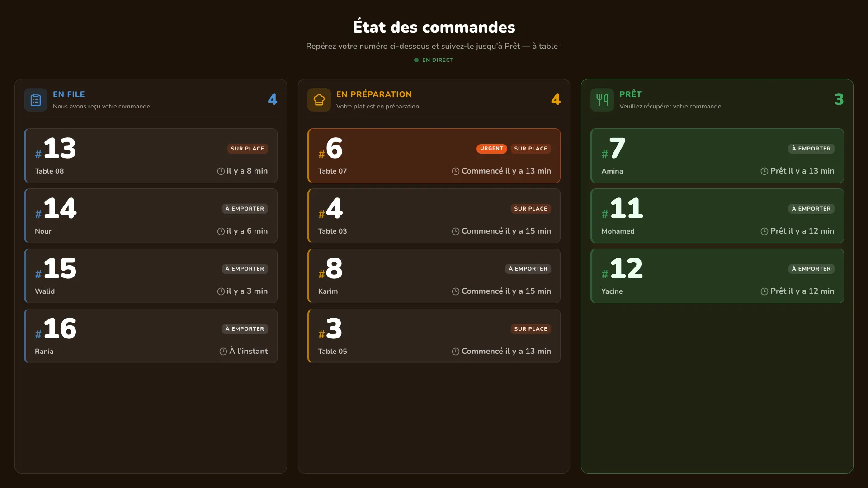This screenshot has width=868, height=488.
Task: Click the PRÊT column title
Action: point(630,94)
